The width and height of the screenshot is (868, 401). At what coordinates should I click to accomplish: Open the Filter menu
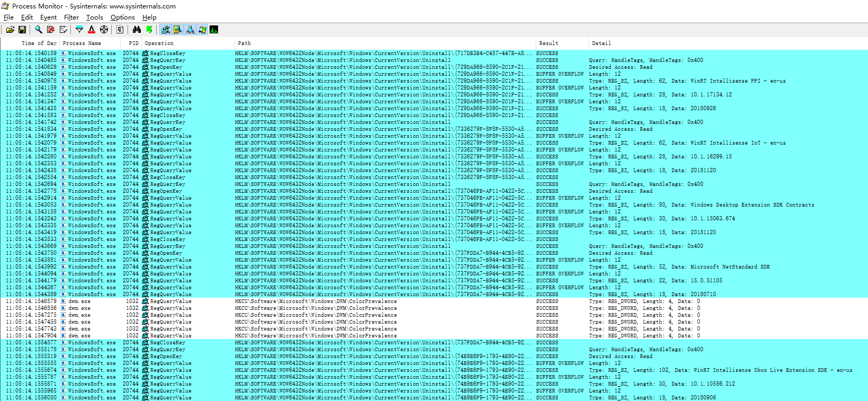pos(71,17)
